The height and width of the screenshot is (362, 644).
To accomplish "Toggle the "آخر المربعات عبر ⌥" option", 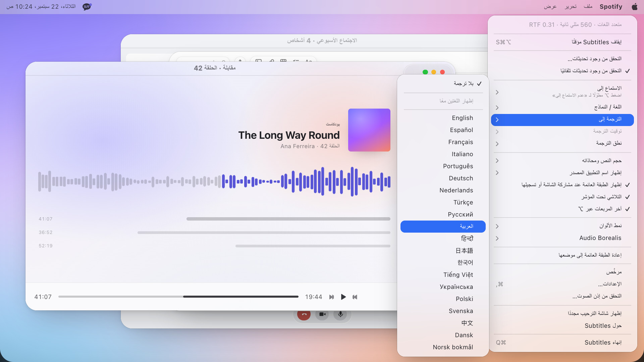I will point(562,209).
